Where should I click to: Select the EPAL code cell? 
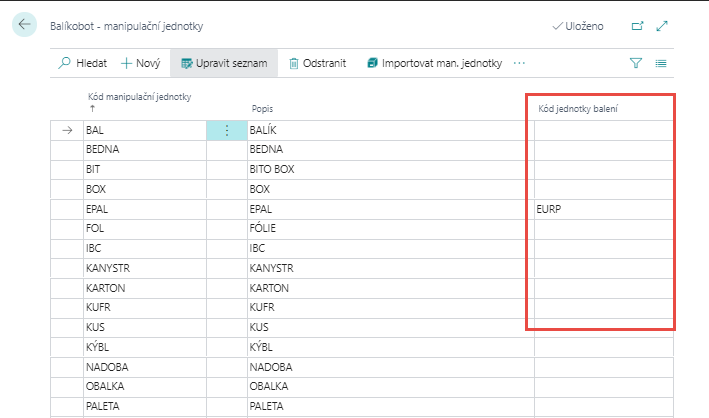click(x=145, y=209)
